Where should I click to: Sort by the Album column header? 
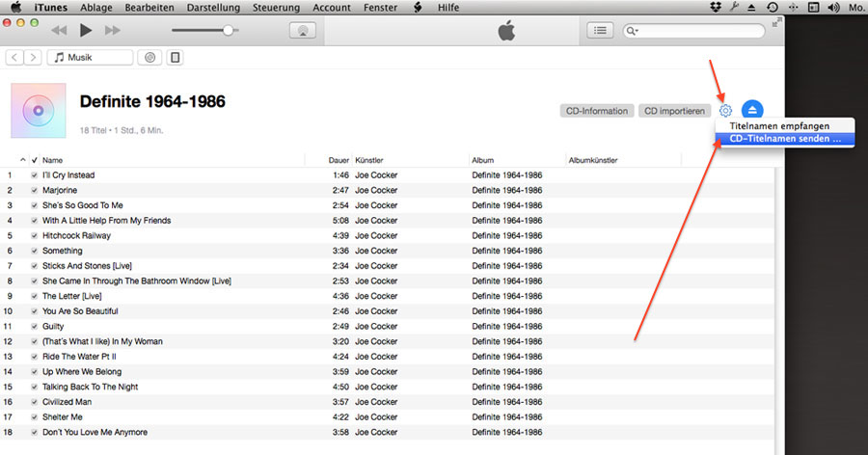(x=483, y=160)
